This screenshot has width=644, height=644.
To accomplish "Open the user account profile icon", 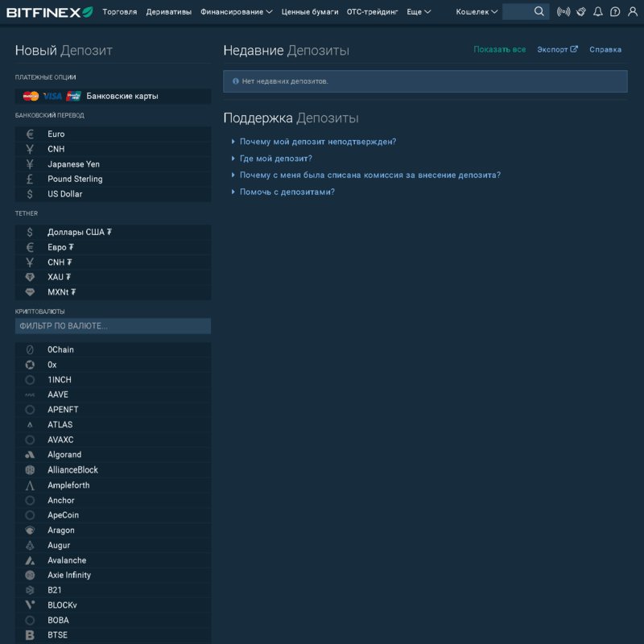I will click(x=633, y=12).
